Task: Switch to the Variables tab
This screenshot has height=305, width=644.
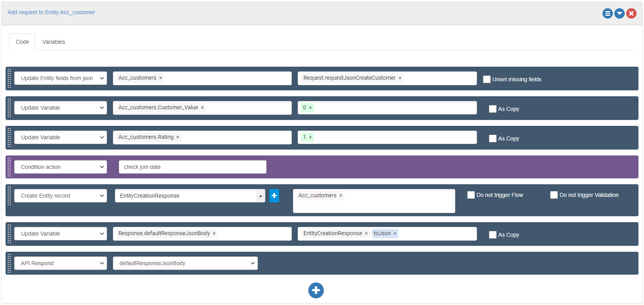Action: click(x=54, y=42)
